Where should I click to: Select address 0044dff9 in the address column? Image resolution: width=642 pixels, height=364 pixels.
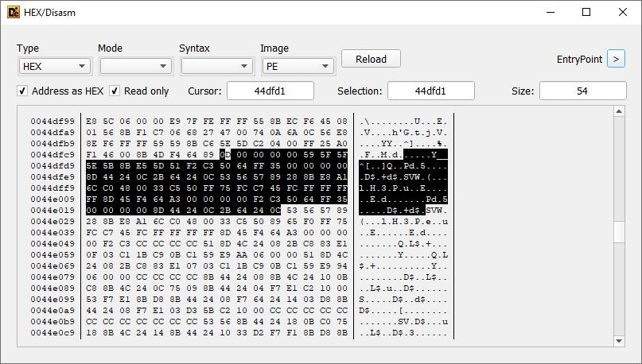(x=53, y=188)
